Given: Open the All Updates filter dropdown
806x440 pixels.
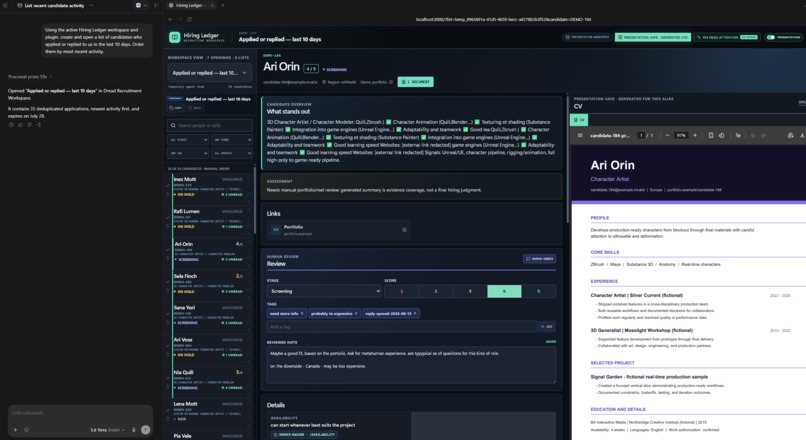Looking at the screenshot, I should point(232,153).
